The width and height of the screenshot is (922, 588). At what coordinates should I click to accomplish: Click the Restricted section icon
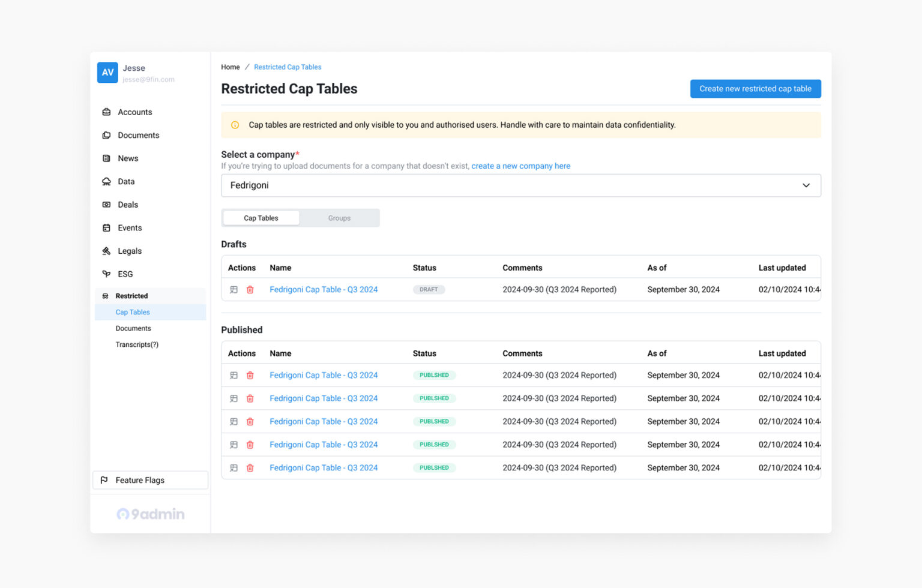[106, 296]
